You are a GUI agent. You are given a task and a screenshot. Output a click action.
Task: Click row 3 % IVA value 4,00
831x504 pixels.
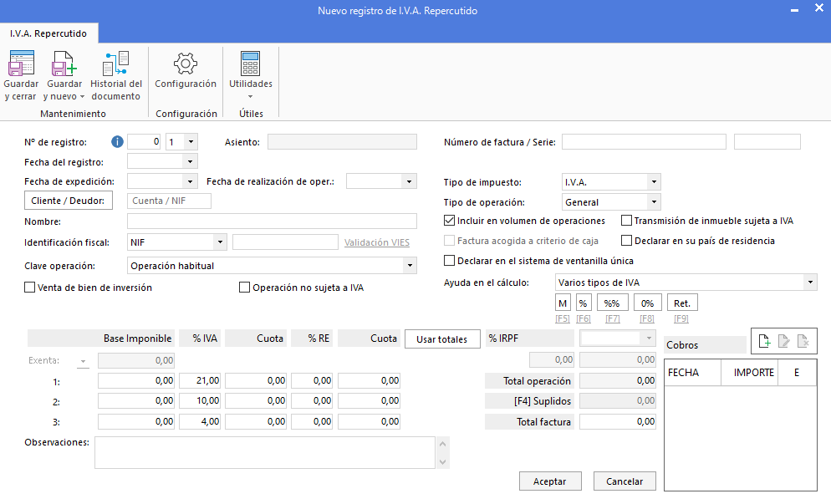pyautogui.click(x=200, y=421)
